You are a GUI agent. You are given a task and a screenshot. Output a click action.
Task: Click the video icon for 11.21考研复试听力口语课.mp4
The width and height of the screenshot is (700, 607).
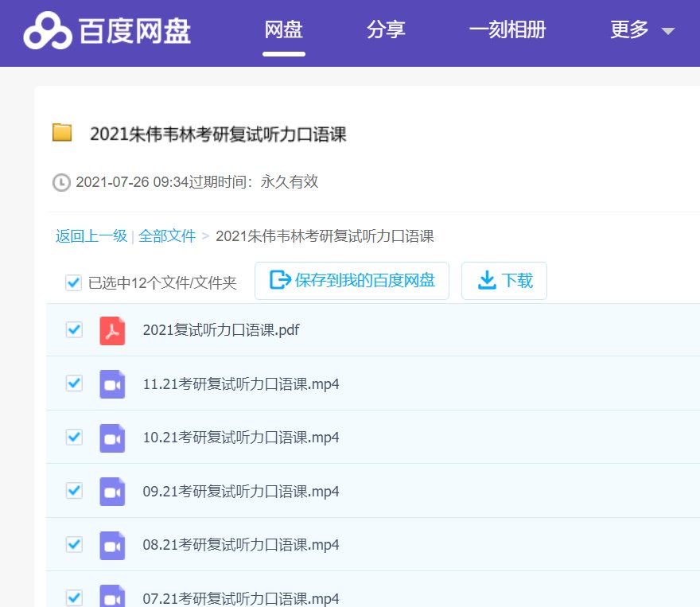coord(112,383)
